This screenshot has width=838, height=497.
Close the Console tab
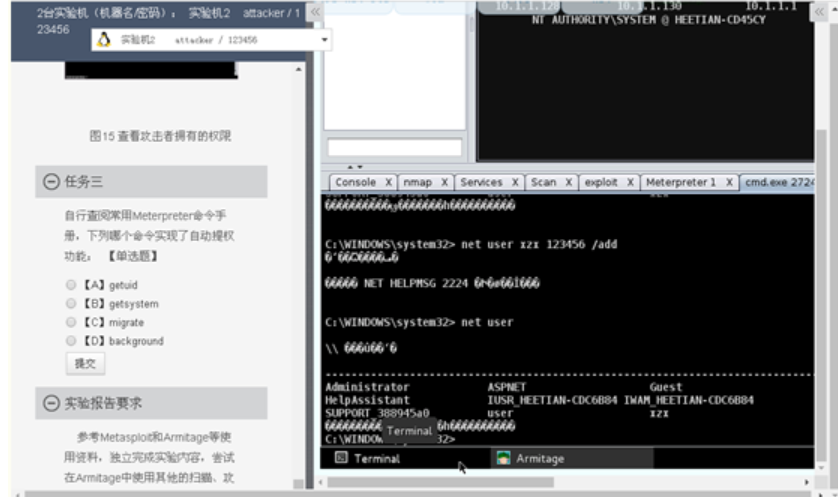pyautogui.click(x=389, y=182)
